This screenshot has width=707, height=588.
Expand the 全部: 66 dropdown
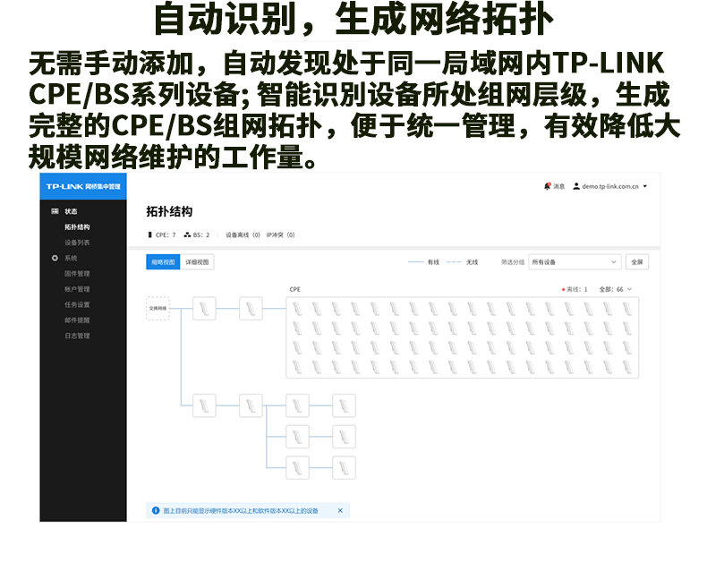click(x=616, y=289)
